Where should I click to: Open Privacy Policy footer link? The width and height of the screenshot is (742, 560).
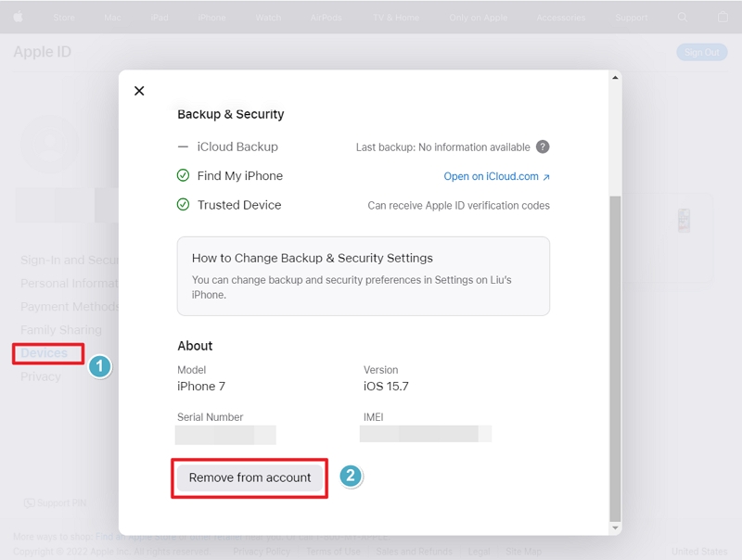262,552
